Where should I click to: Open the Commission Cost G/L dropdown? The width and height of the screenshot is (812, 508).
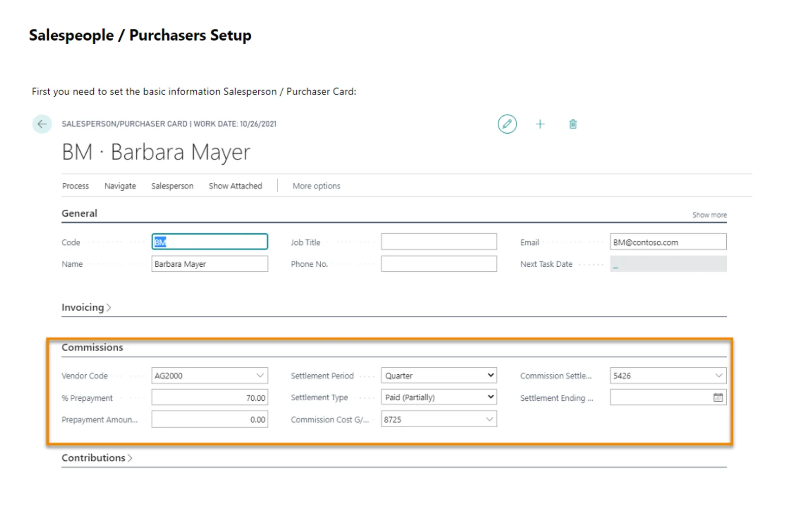click(x=489, y=420)
